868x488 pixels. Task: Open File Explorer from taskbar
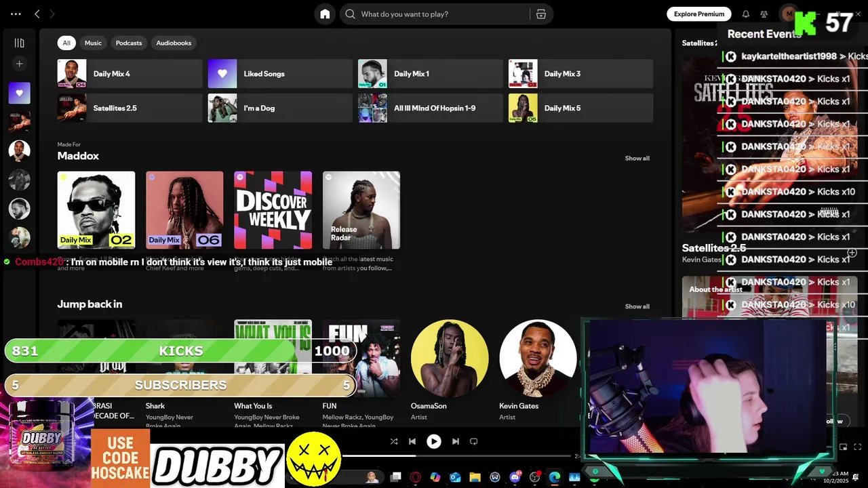475,477
